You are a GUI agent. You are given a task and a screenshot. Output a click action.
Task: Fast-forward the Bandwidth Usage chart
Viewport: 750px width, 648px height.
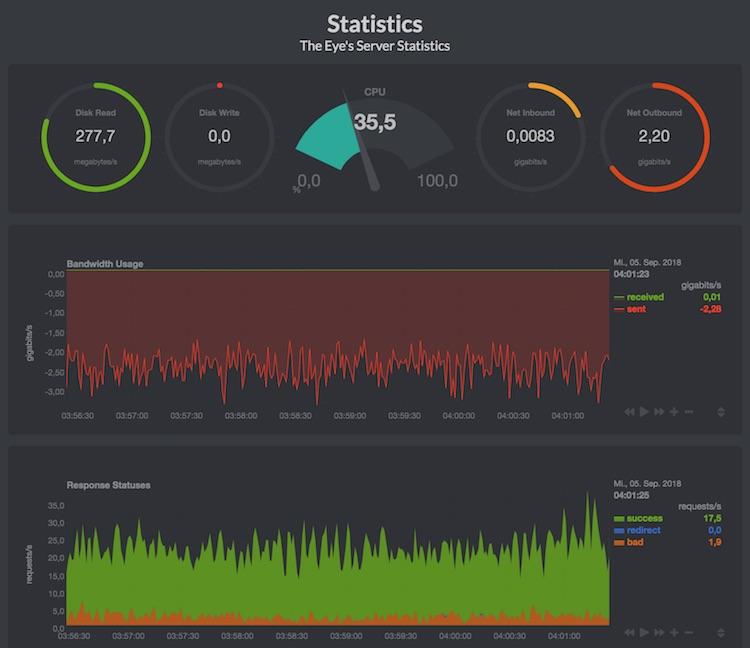click(659, 412)
